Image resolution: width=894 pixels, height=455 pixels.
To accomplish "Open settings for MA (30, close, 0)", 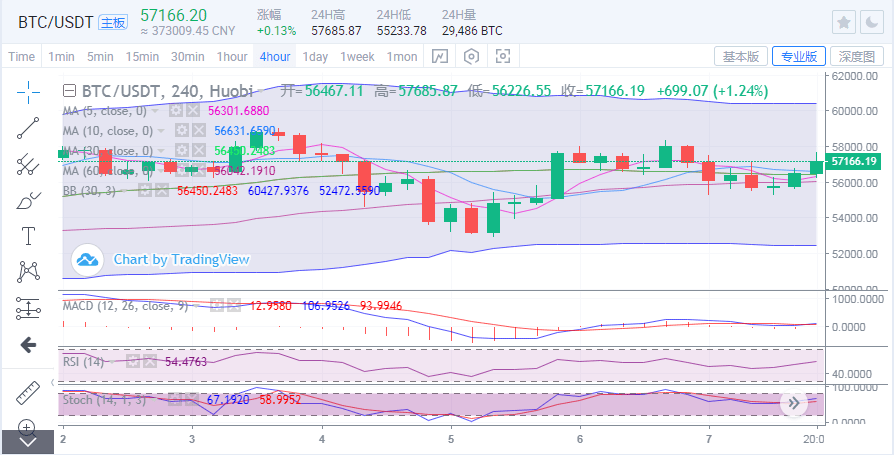I will (181, 151).
